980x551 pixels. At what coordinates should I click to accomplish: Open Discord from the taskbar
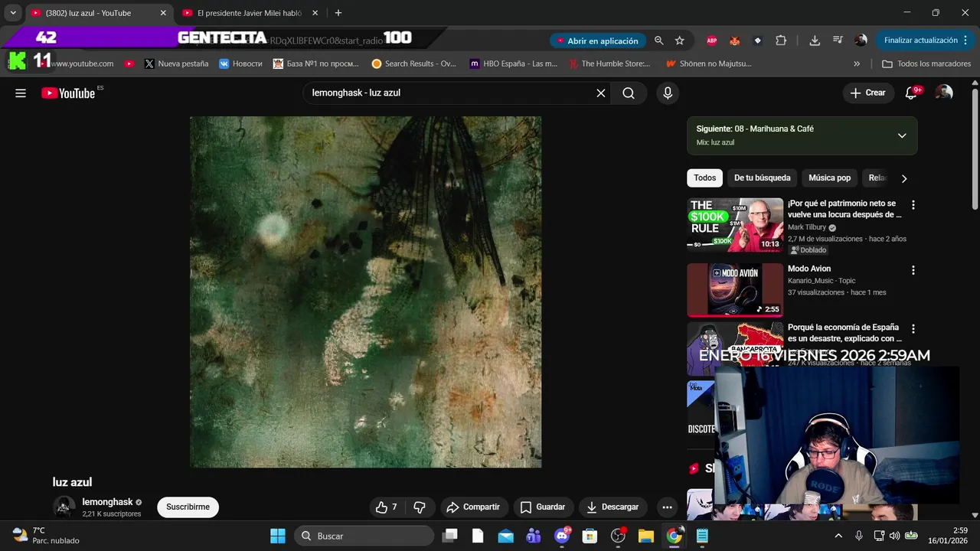[562, 536]
